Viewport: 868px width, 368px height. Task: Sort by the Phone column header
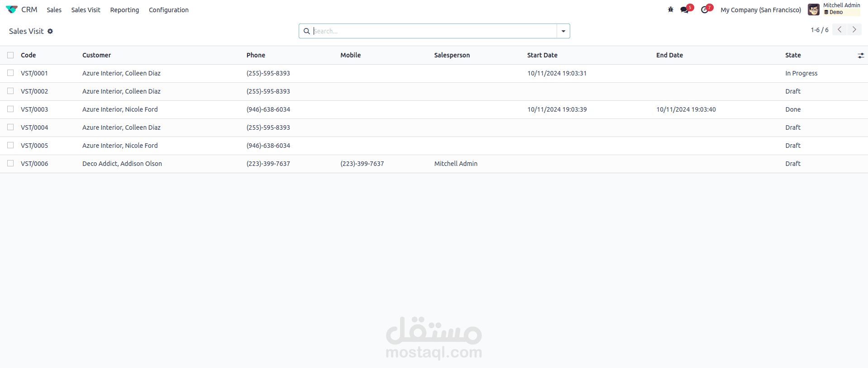coord(256,55)
